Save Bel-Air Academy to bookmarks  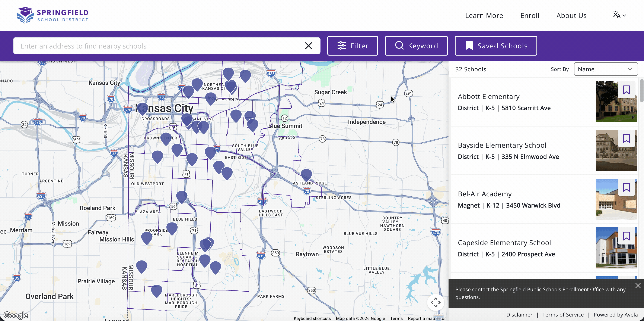[626, 187]
